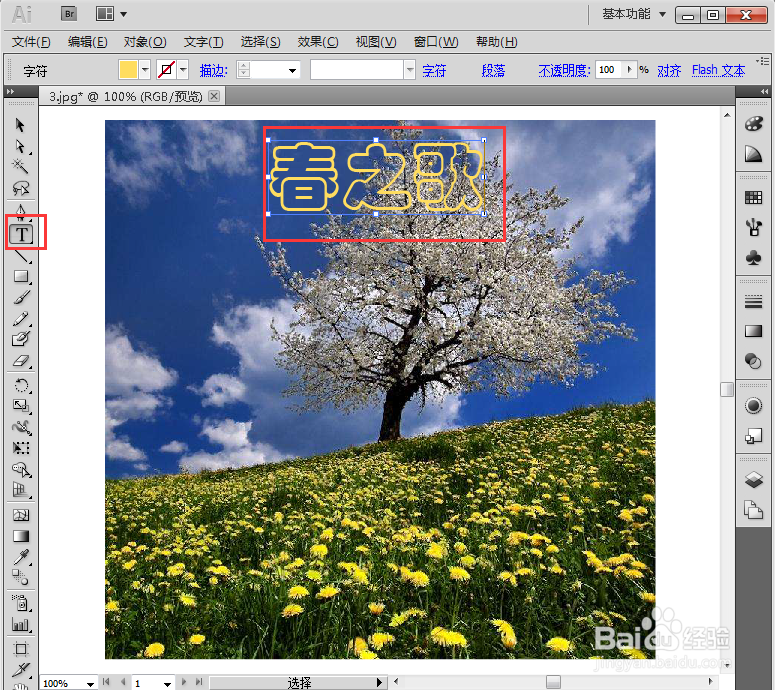Image resolution: width=775 pixels, height=690 pixels.
Task: Launch Adobe Bridge via Br icon
Action: (69, 14)
